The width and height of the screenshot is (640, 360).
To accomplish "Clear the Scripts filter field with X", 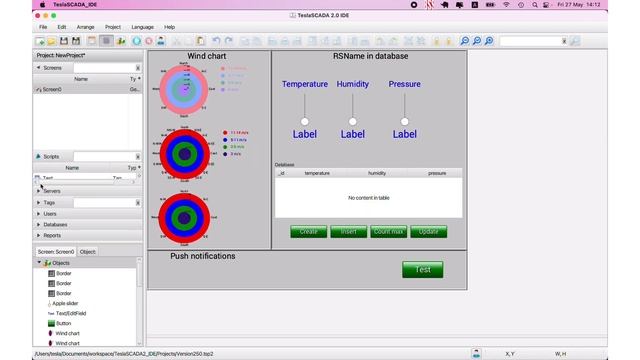I will pos(138,157).
